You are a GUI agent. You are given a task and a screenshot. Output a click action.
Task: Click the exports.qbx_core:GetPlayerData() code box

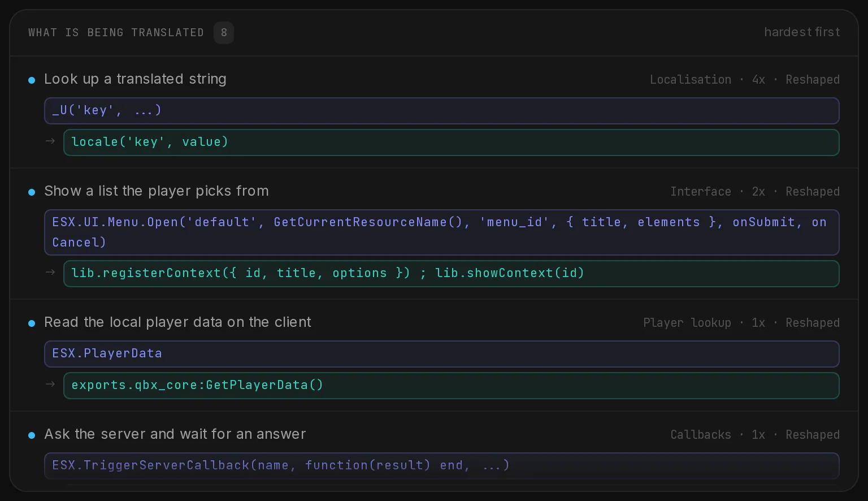coord(452,386)
